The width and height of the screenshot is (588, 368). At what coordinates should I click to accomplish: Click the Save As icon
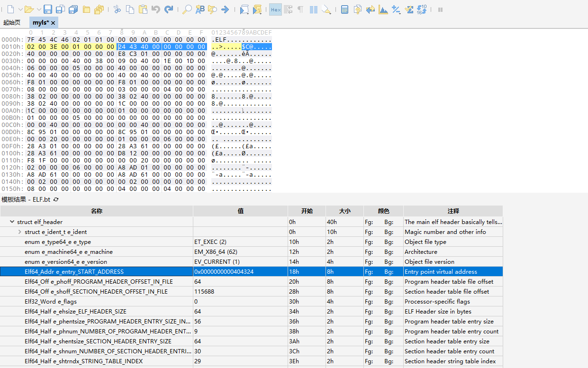(60, 9)
